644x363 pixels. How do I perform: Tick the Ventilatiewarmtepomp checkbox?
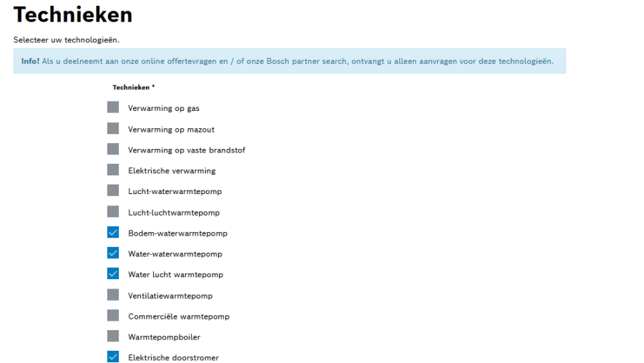click(113, 295)
